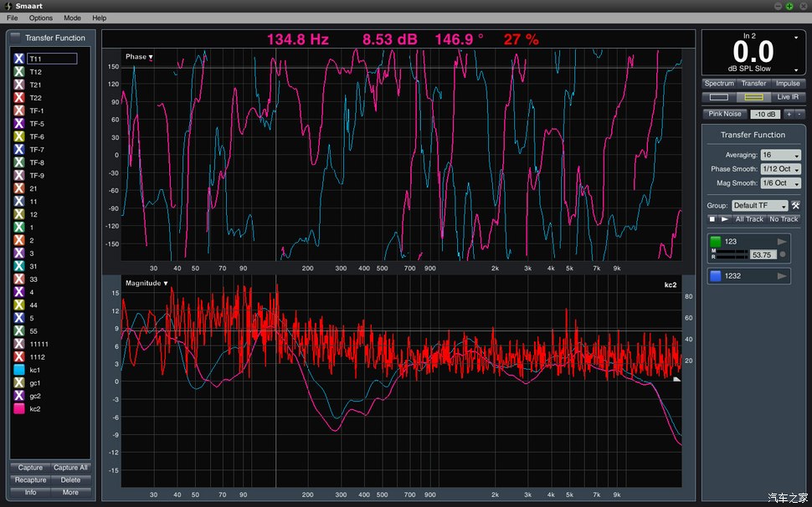
Task: Click the green square of measurement 123
Action: coord(716,241)
